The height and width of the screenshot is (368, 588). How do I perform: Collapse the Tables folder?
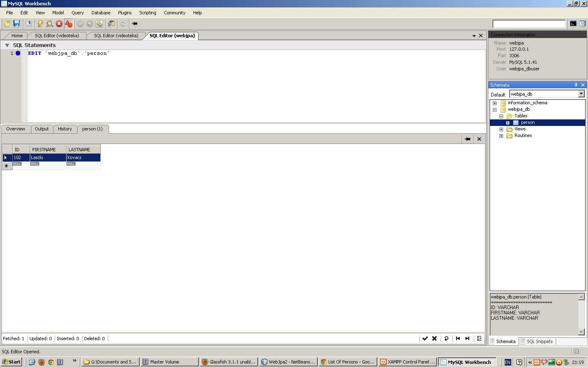tap(501, 116)
